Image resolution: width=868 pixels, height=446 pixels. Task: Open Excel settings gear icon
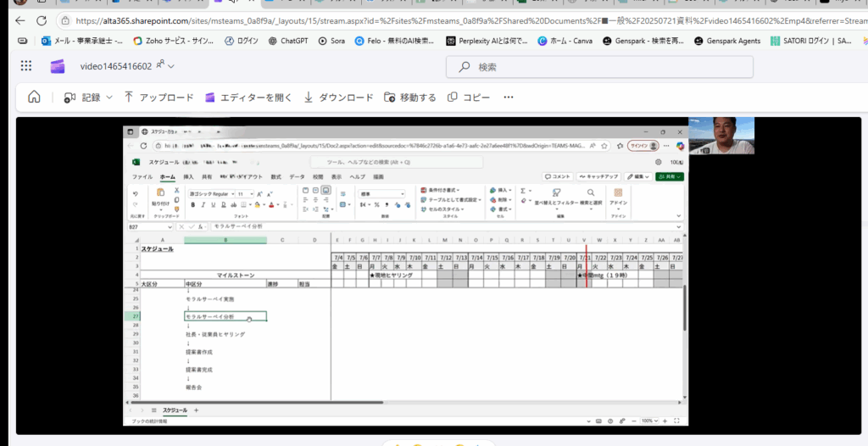click(658, 162)
